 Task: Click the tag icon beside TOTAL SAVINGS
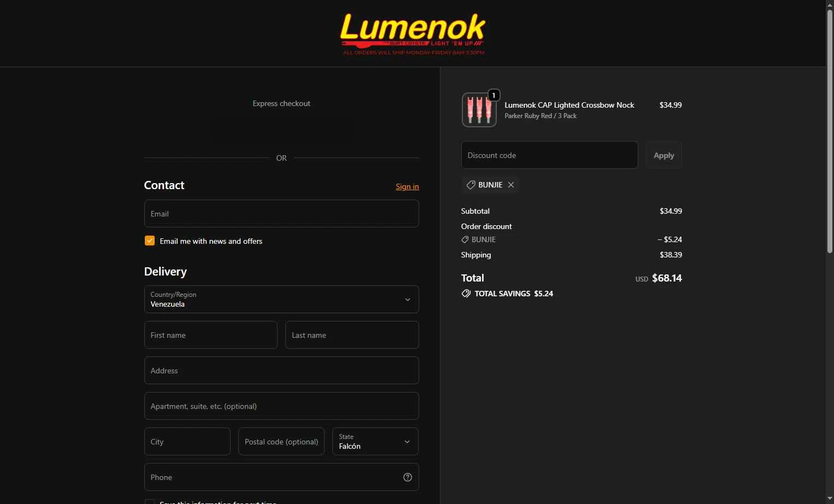[x=466, y=294]
